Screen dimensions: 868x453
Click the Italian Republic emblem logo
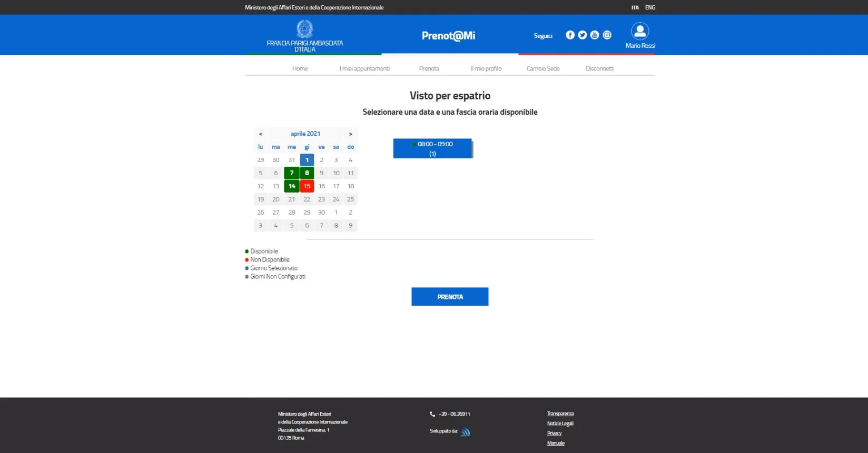304,29
